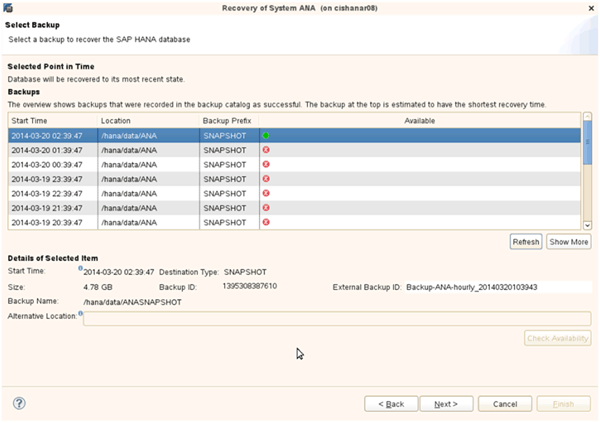
Task: Click the External Backup ID field
Action: 498,287
